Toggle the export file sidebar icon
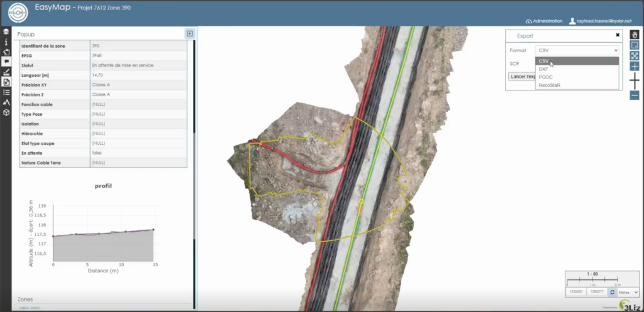This screenshot has height=312, width=644. coord(6,82)
